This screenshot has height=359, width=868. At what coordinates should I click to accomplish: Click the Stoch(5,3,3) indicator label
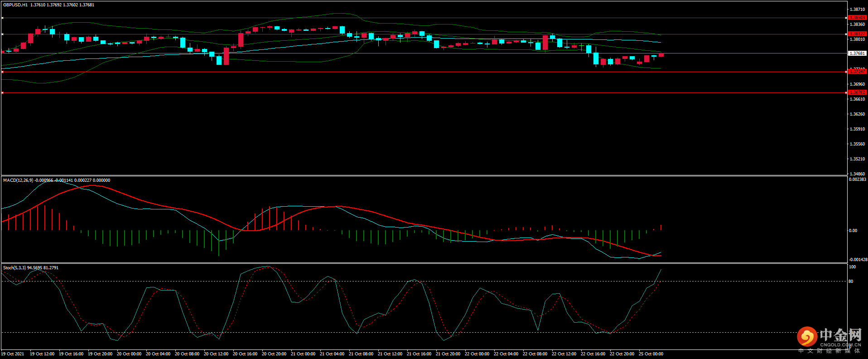(14, 268)
